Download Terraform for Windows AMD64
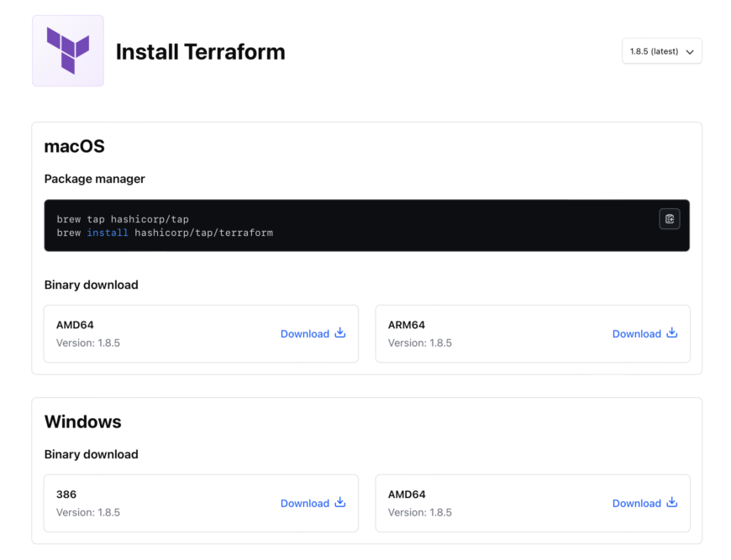 637,503
